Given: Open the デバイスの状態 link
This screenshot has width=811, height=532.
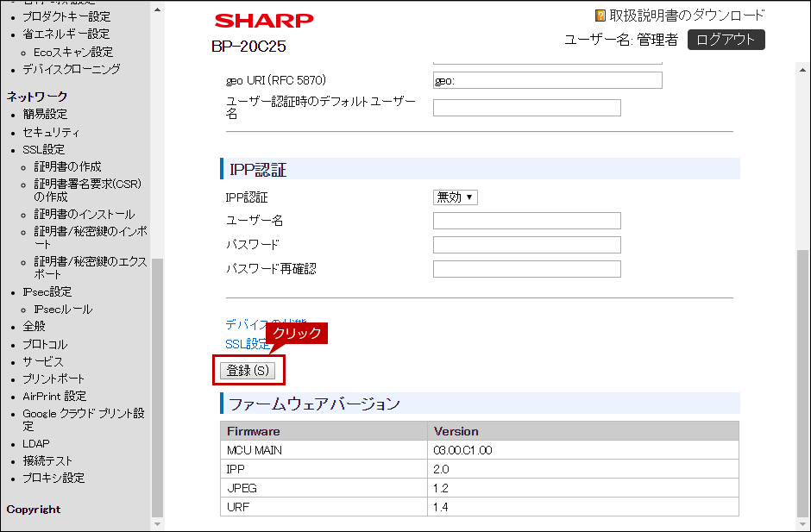Looking at the screenshot, I should [266, 324].
